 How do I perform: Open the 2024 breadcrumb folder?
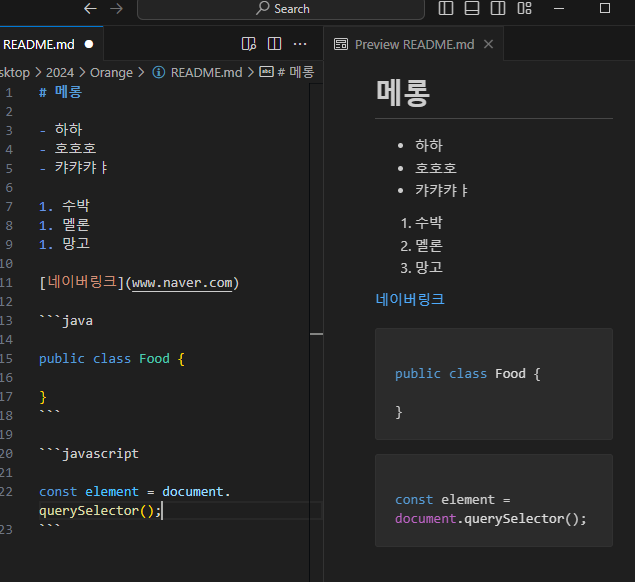click(x=60, y=72)
